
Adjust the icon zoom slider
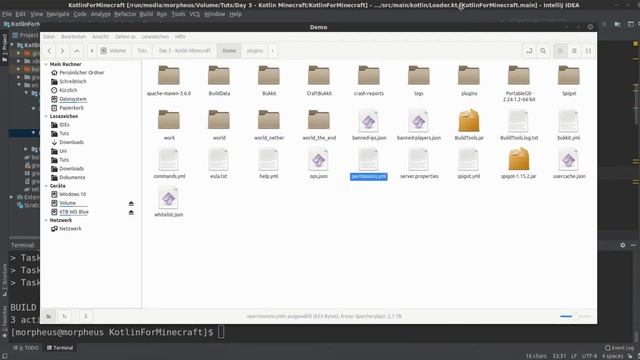575,316
